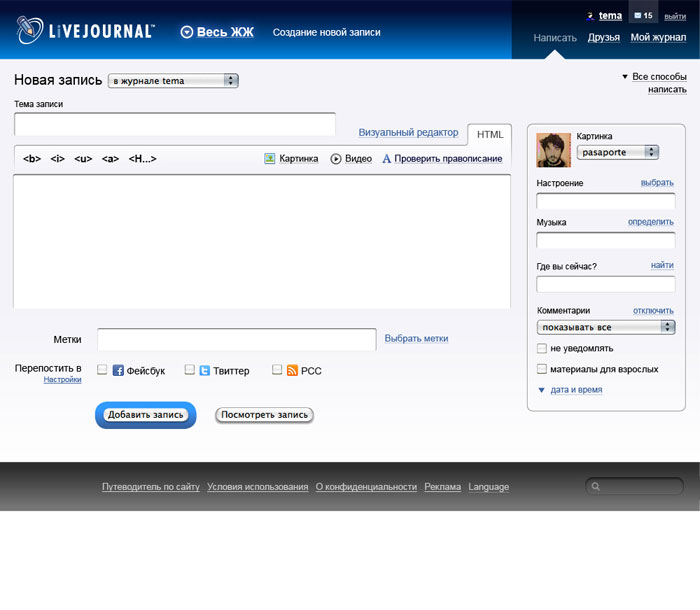Image resolution: width=700 pixels, height=610 pixels.
Task: Click the Twitter repost icon
Action: click(x=204, y=370)
